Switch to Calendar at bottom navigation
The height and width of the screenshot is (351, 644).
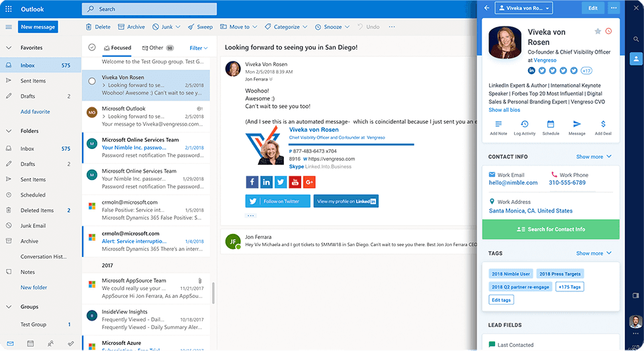pyautogui.click(x=30, y=344)
